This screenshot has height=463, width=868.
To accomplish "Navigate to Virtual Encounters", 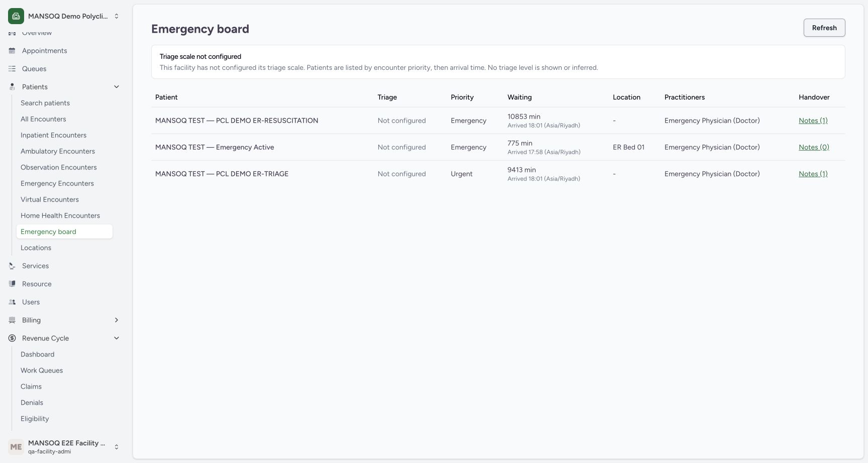I will (x=50, y=200).
